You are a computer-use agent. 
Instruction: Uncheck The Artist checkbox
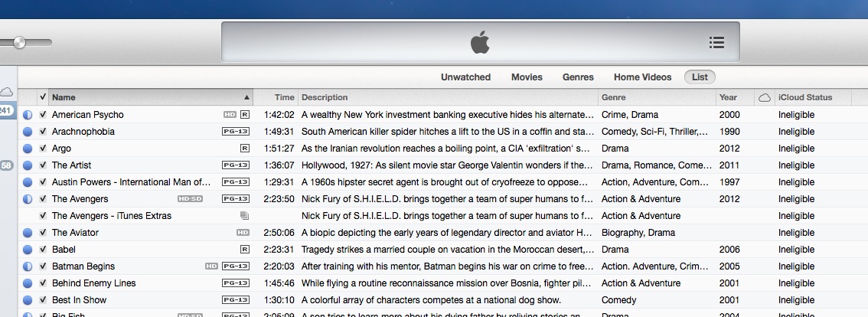point(43,165)
